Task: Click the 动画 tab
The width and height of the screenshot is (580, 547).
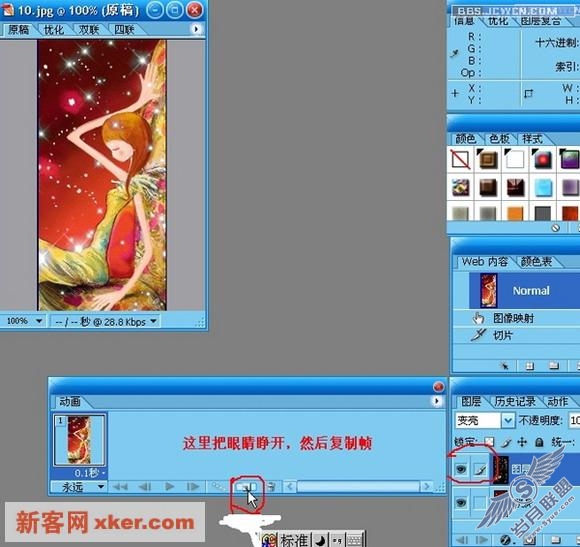Action: (70, 402)
